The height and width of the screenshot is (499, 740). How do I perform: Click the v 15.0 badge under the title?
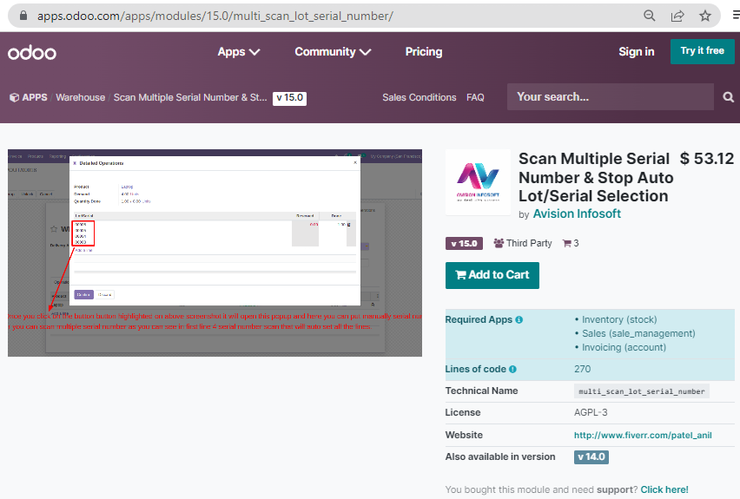pos(464,244)
